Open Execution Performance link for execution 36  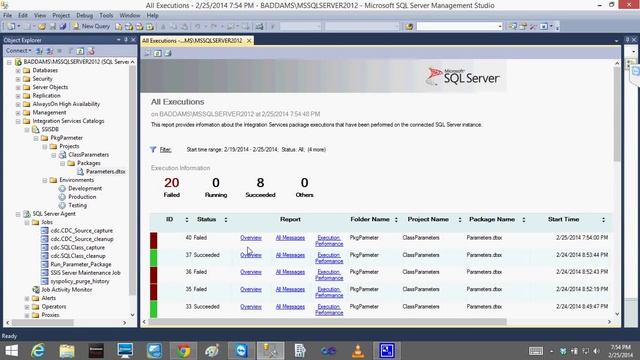329,275
